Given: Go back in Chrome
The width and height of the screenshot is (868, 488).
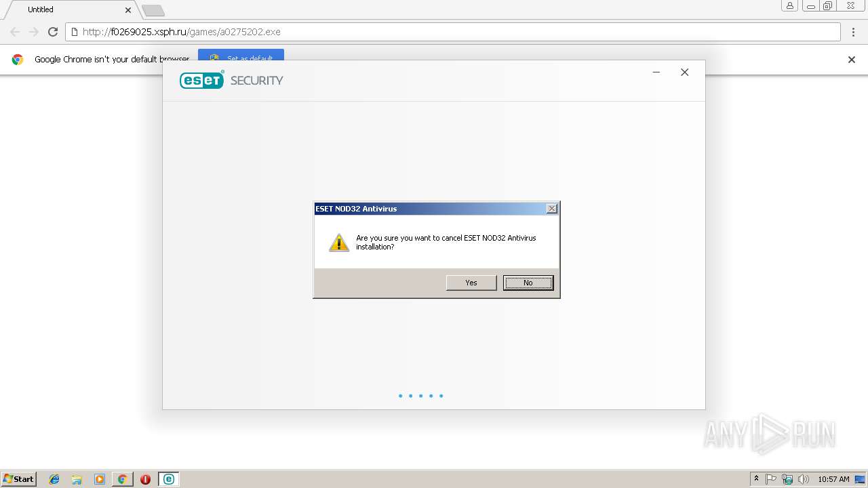Looking at the screenshot, I should pyautogui.click(x=15, y=32).
